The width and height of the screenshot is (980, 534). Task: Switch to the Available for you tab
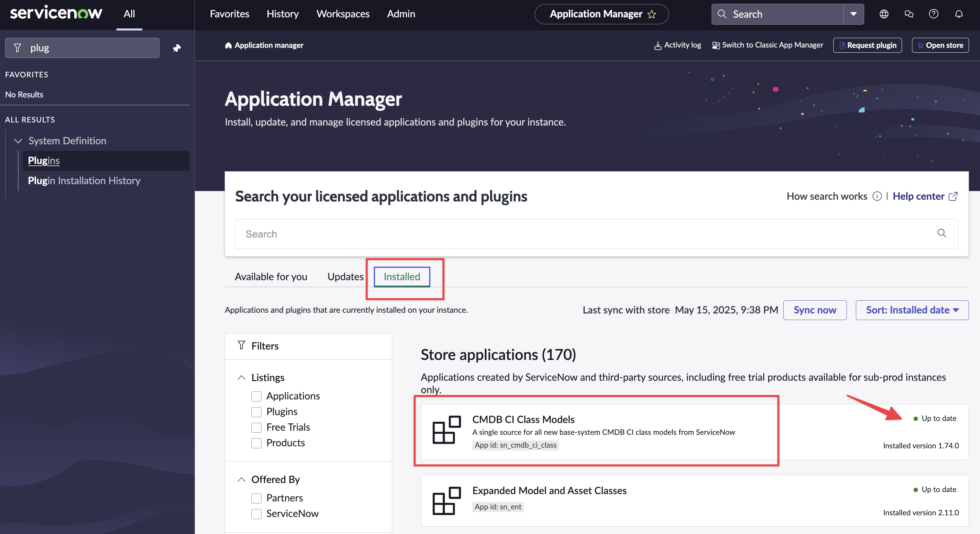(271, 276)
